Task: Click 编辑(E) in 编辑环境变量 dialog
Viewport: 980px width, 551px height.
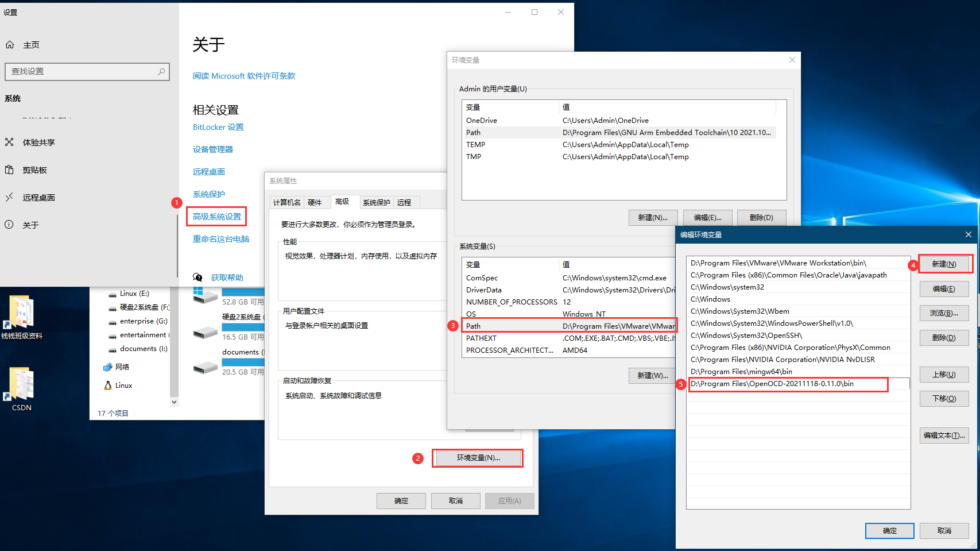Action: (x=944, y=288)
